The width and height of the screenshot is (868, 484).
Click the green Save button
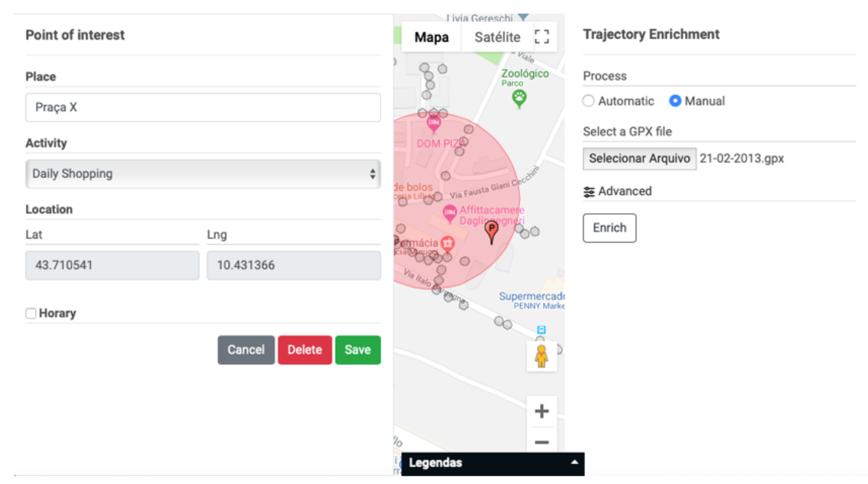pos(358,350)
